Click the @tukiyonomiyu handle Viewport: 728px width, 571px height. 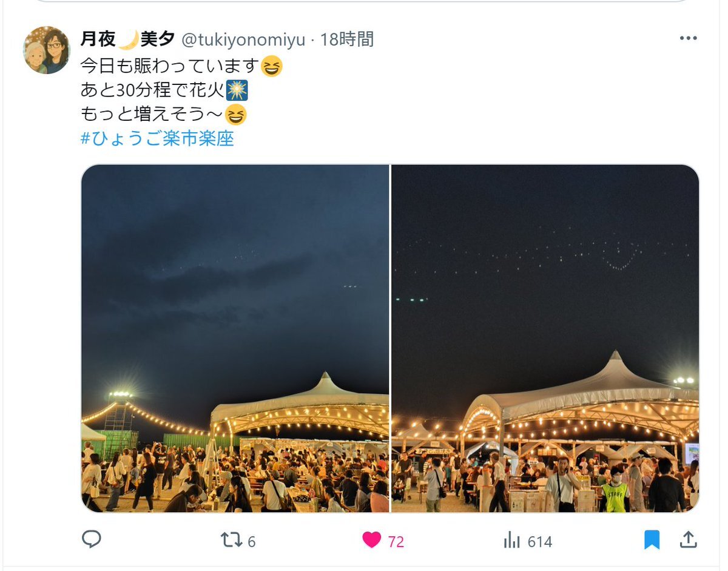243,40
